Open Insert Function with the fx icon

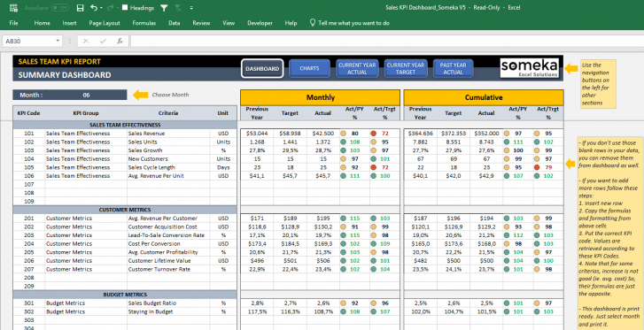[x=120, y=41]
